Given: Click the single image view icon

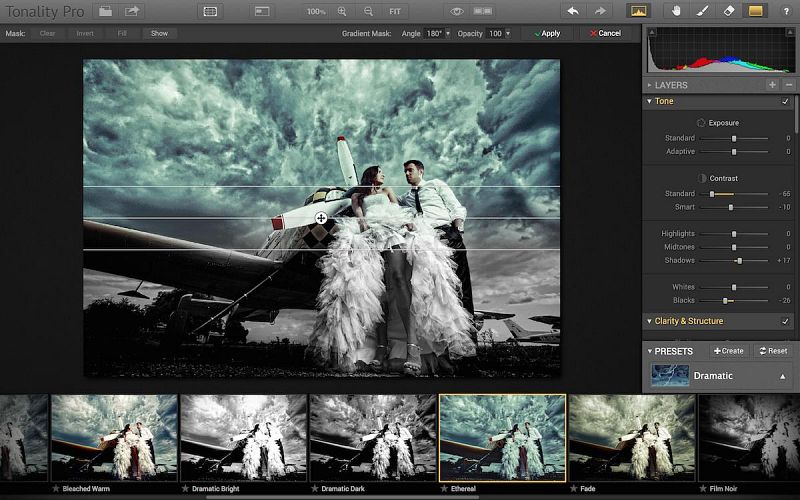Looking at the screenshot, I should [x=262, y=11].
